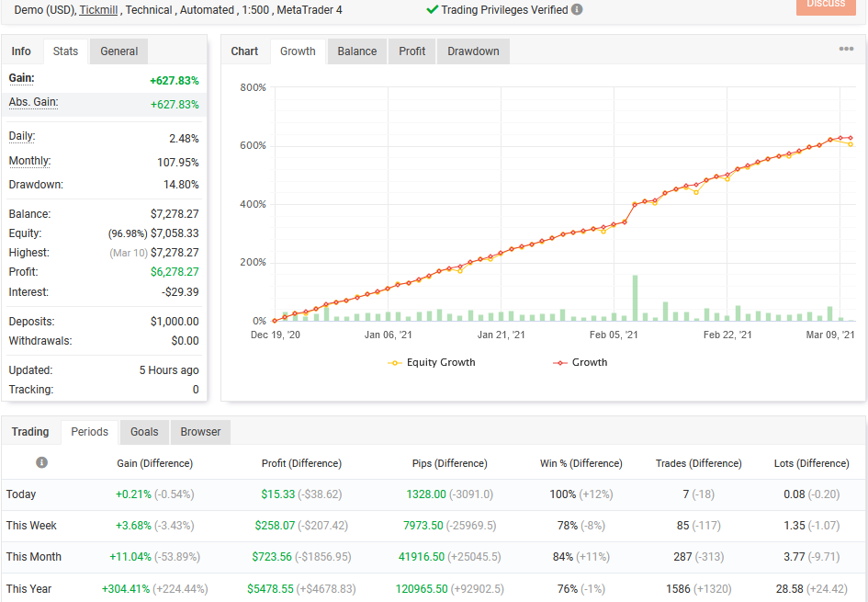This screenshot has width=868, height=602.
Task: Select the Periods tab
Action: pyautogui.click(x=90, y=432)
